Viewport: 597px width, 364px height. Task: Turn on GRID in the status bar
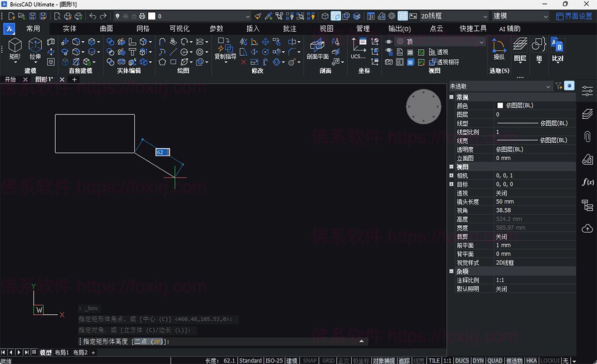328,361
